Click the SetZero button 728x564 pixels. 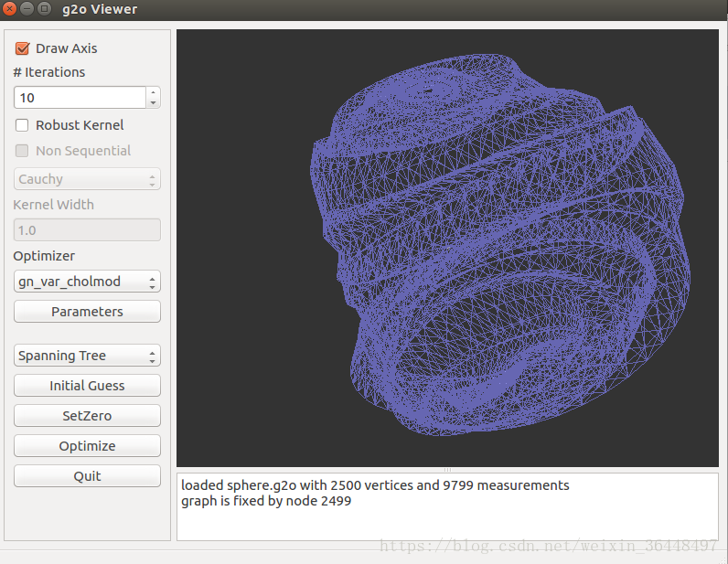[x=87, y=416]
